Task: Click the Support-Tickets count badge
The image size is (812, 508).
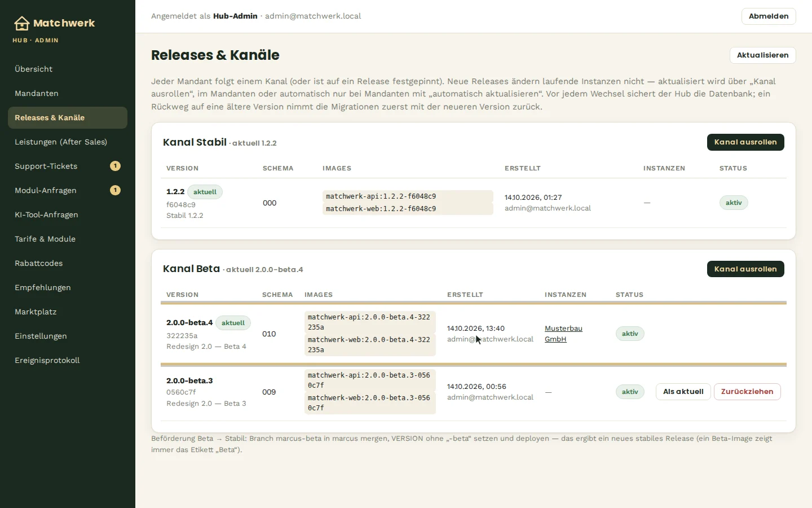Action: point(115,166)
